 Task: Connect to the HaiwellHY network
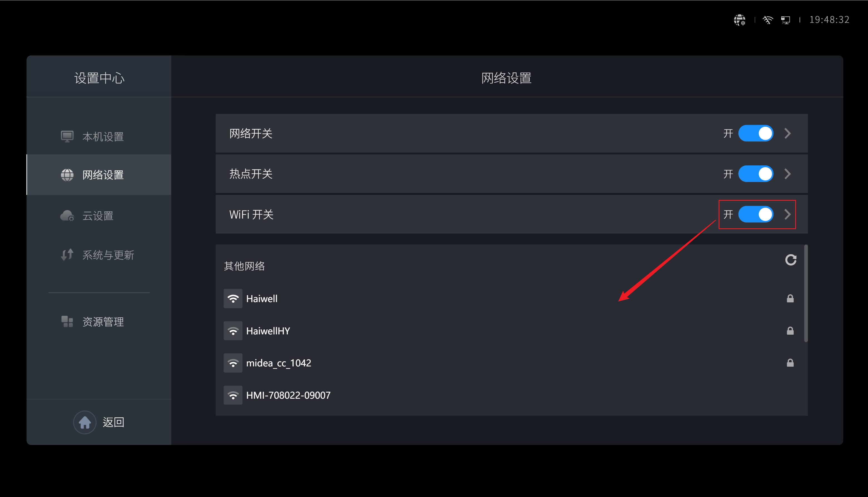tap(512, 331)
